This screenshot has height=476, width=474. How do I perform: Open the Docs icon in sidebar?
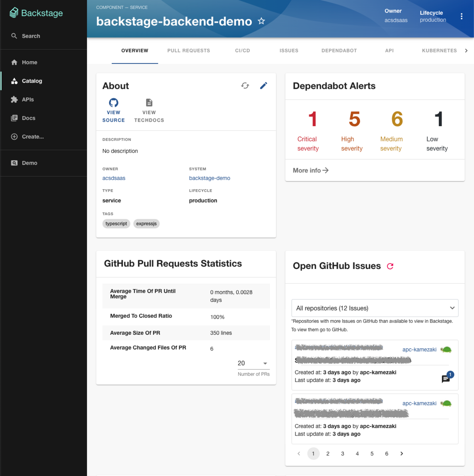coord(14,118)
